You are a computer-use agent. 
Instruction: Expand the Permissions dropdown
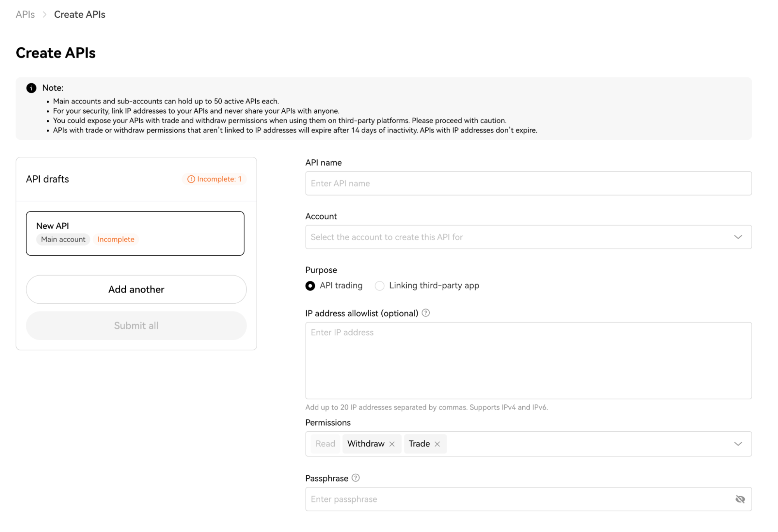pyautogui.click(x=738, y=444)
